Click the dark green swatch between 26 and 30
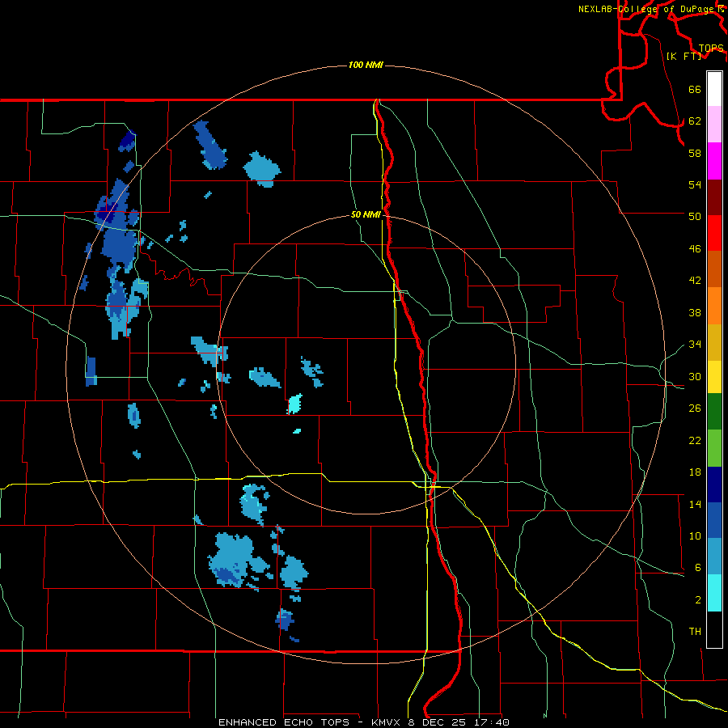 714,412
